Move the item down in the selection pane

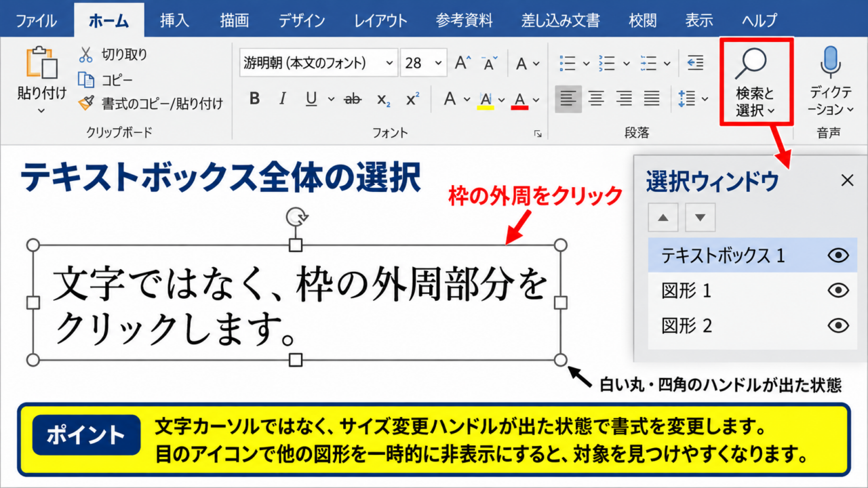click(701, 218)
